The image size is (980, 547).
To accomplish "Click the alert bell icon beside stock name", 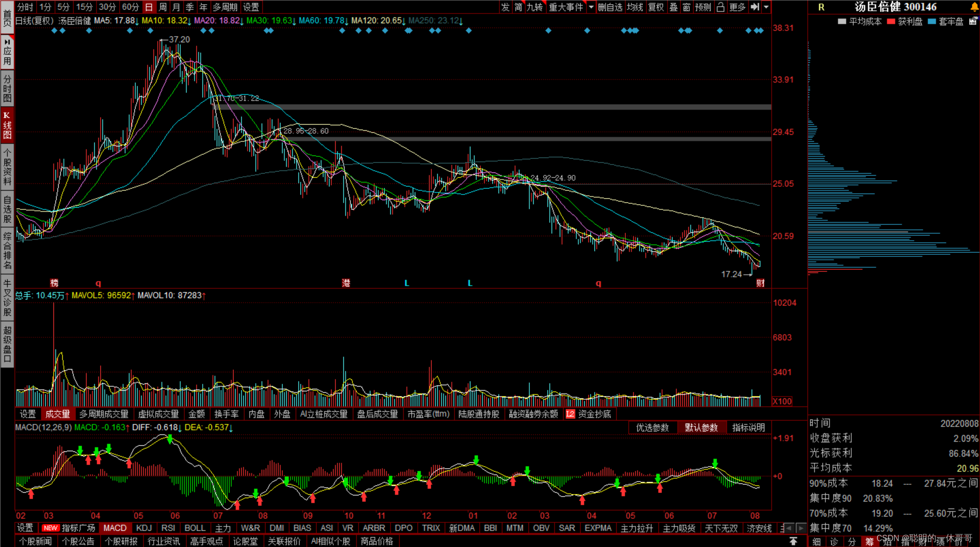I will (974, 7).
